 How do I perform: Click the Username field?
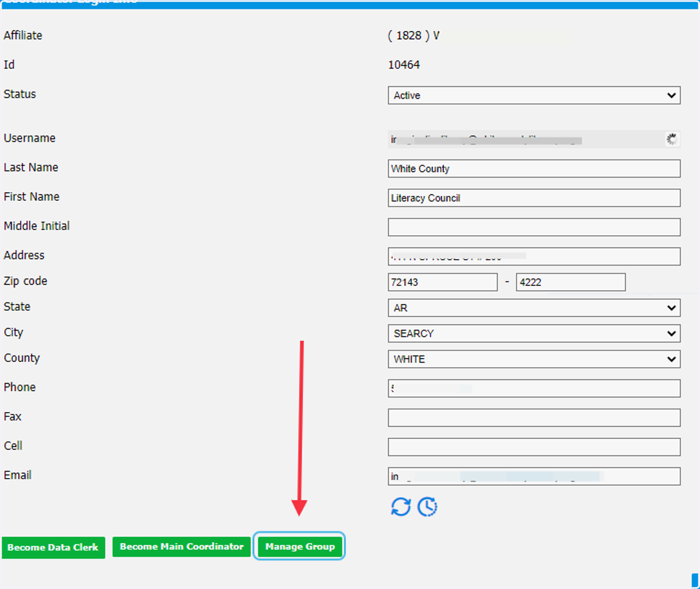click(534, 139)
